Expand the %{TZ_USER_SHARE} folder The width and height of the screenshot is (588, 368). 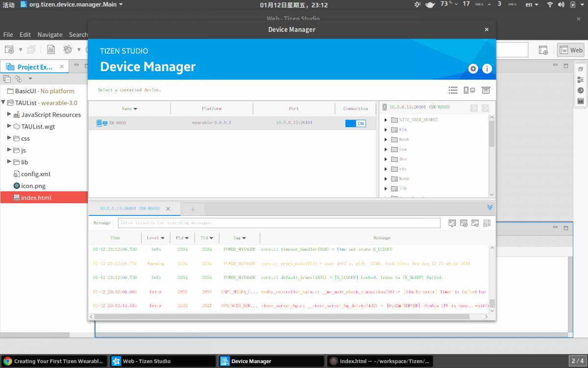(x=386, y=120)
